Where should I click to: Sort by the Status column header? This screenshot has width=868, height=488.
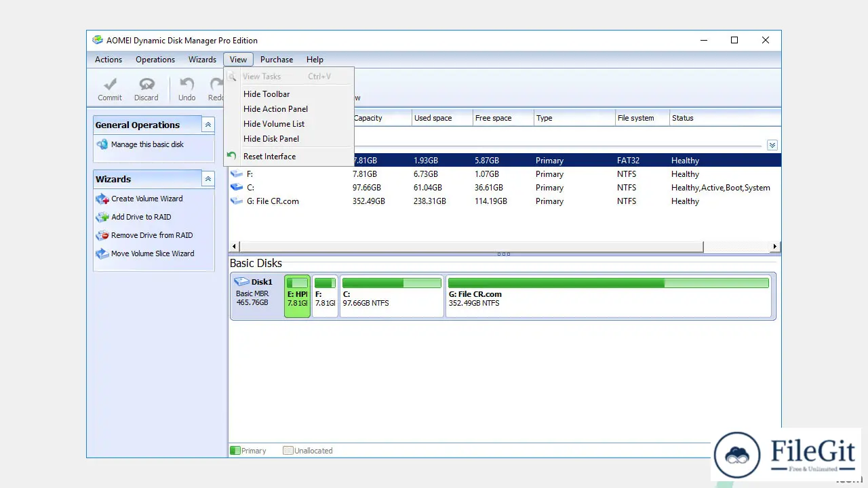coord(725,118)
